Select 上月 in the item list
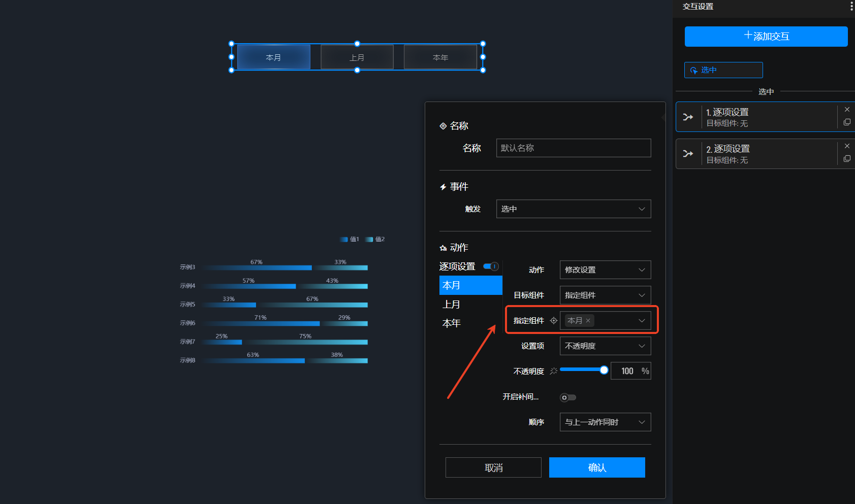Screen dimensions: 855x504 point(452,305)
